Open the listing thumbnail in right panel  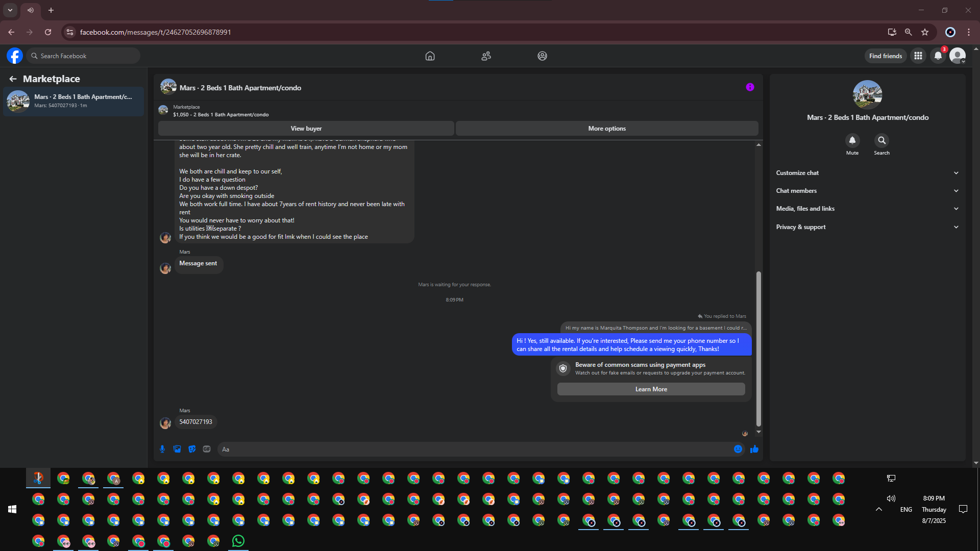(867, 94)
